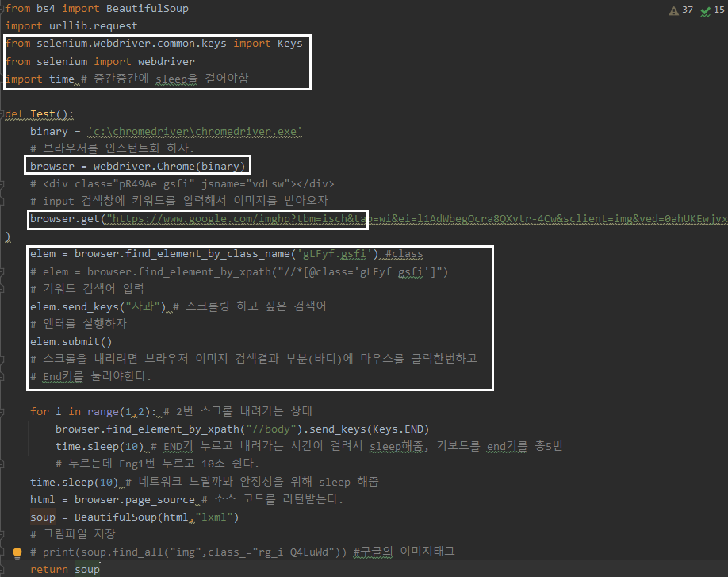
Task: Place cursor on the Test function name
Action: [x=43, y=114]
